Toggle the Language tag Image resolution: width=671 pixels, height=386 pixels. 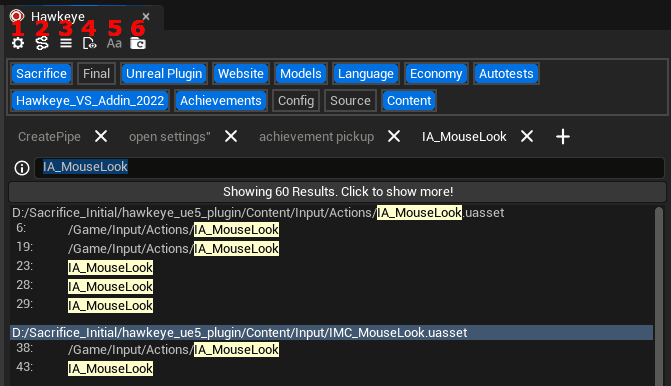tap(366, 74)
